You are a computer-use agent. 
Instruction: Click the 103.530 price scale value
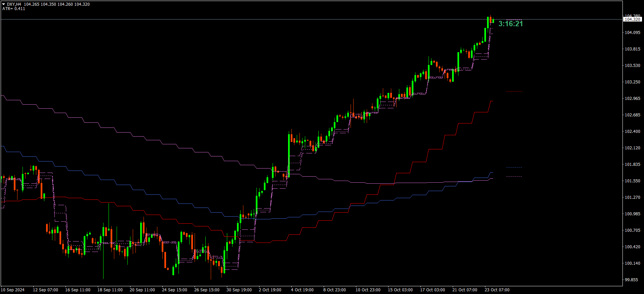632,66
